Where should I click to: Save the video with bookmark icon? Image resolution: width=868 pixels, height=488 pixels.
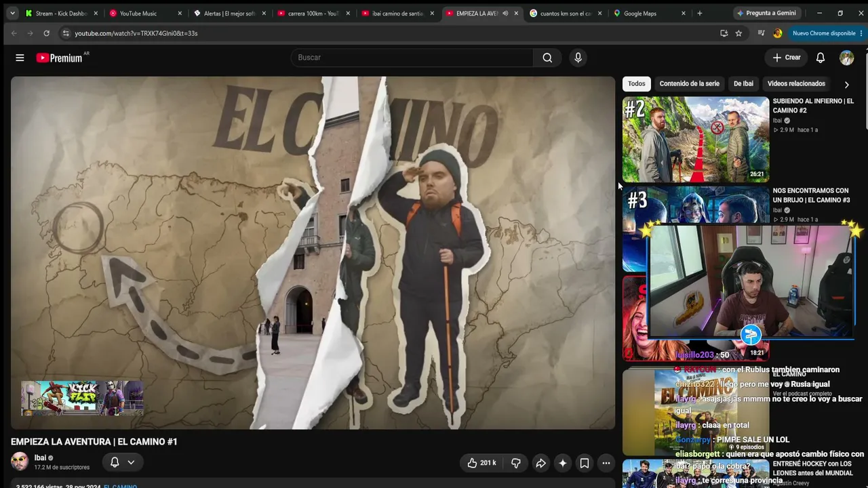pyautogui.click(x=585, y=463)
